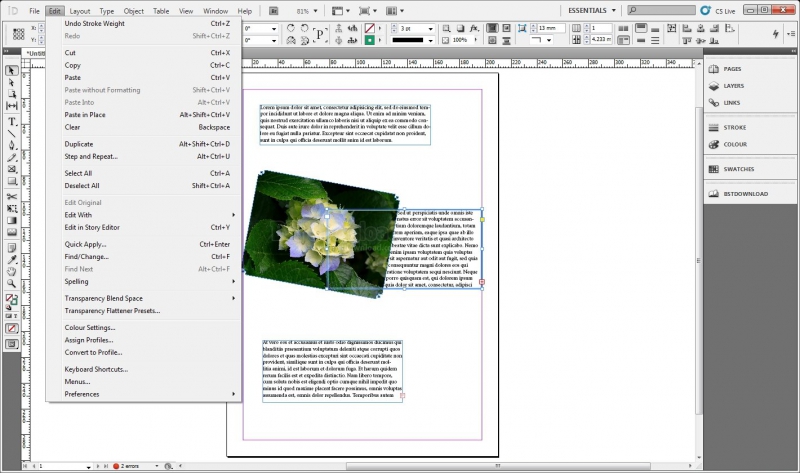800x473 pixels.
Task: Choose Step and Repeat from the menu
Action: click(x=143, y=157)
